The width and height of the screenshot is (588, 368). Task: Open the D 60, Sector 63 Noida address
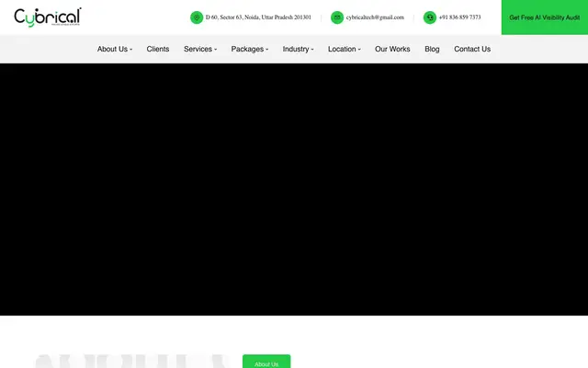click(258, 17)
